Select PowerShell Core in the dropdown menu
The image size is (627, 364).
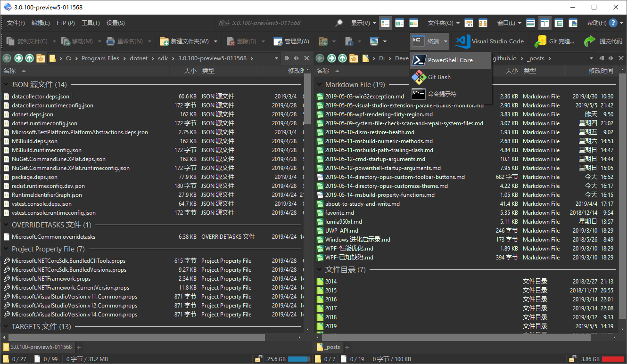[x=445, y=60]
